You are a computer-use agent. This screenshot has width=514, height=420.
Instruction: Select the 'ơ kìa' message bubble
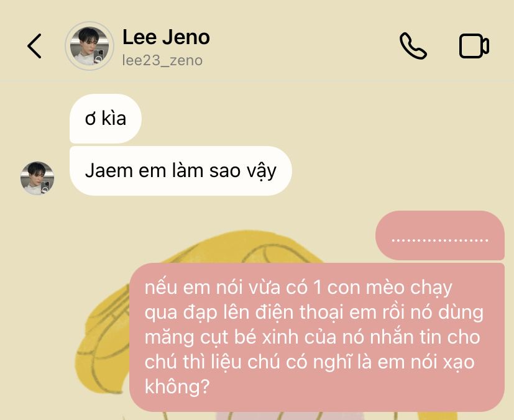[106, 119]
